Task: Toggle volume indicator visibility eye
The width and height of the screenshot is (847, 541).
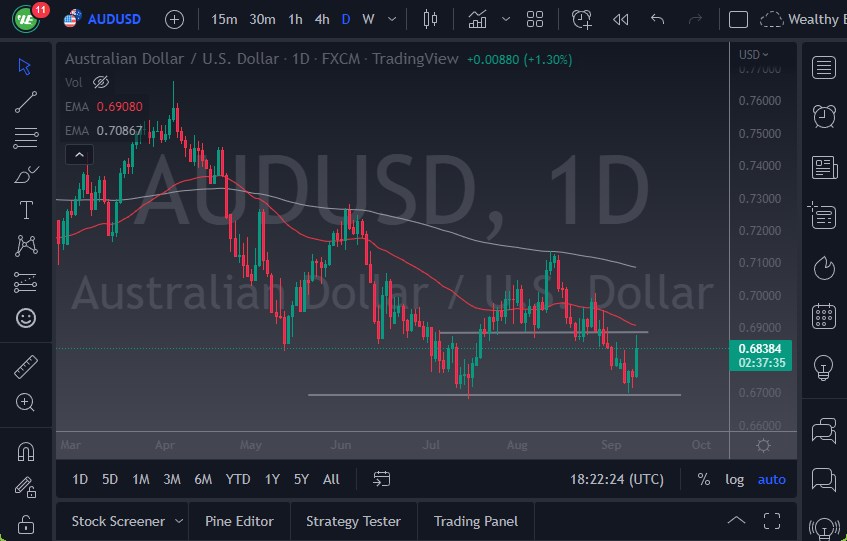Action: click(x=101, y=82)
